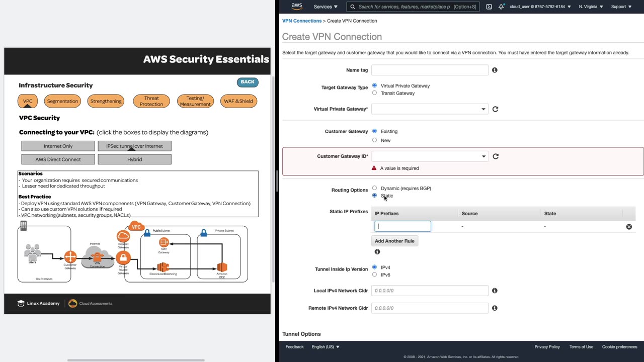The height and width of the screenshot is (362, 644).
Task: Open Cookie preferences
Action: [620, 347]
